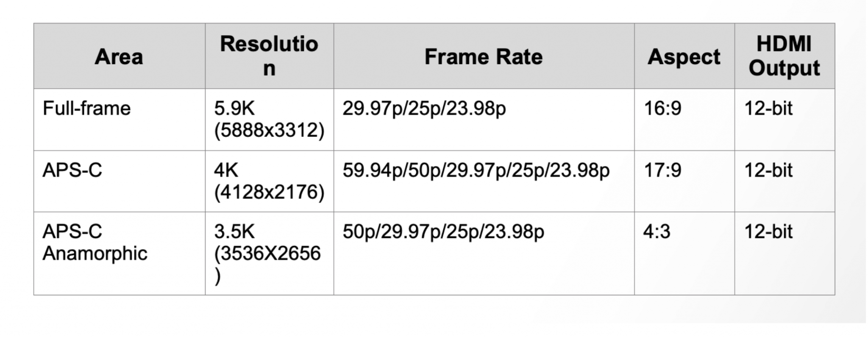
Task: Select 12-bit in the 17:9 row
Action: point(768,170)
